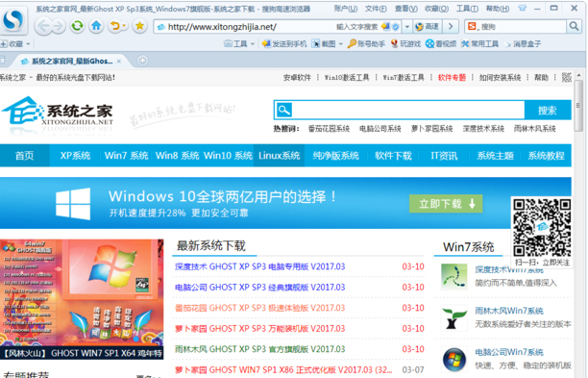The width and height of the screenshot is (588, 378).
Task: Click the blue 搜索 button
Action: tap(548, 110)
